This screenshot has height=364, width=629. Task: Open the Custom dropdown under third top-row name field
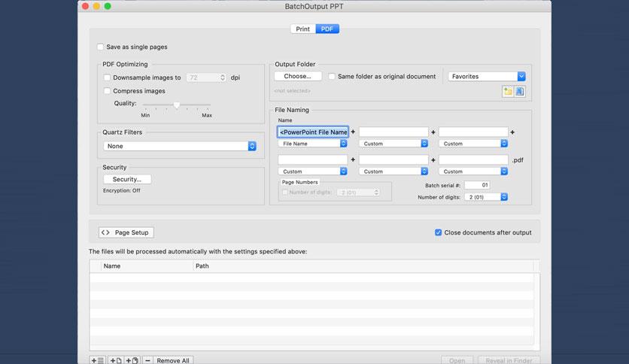(x=473, y=144)
